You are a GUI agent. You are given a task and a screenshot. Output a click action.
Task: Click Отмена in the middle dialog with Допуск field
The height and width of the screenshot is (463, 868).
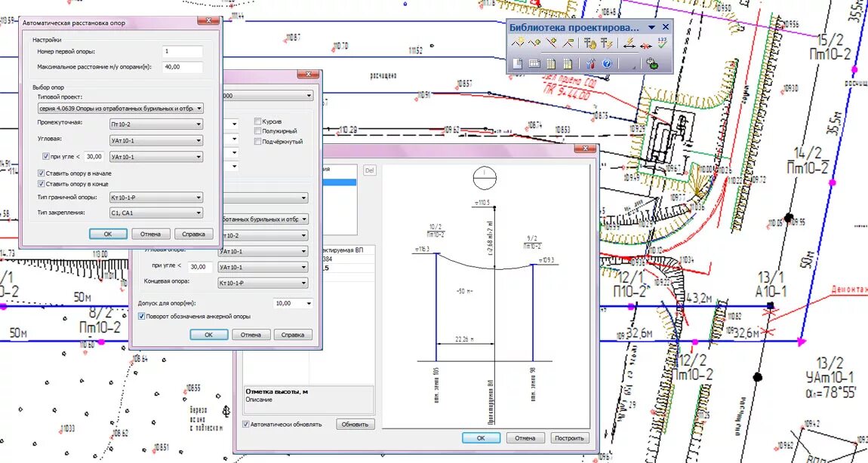point(251,335)
